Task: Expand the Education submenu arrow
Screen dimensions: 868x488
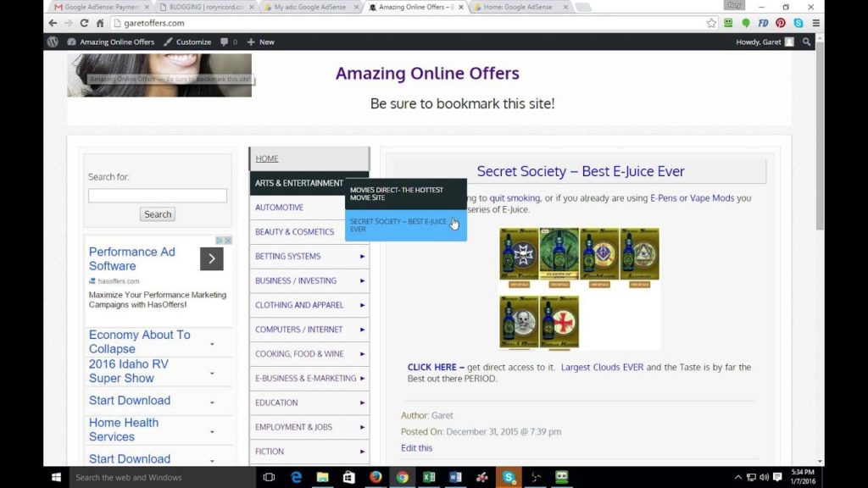Action: (362, 402)
